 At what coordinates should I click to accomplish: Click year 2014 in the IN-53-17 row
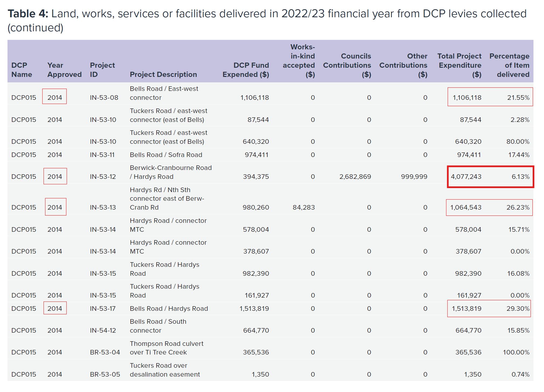coord(55,309)
